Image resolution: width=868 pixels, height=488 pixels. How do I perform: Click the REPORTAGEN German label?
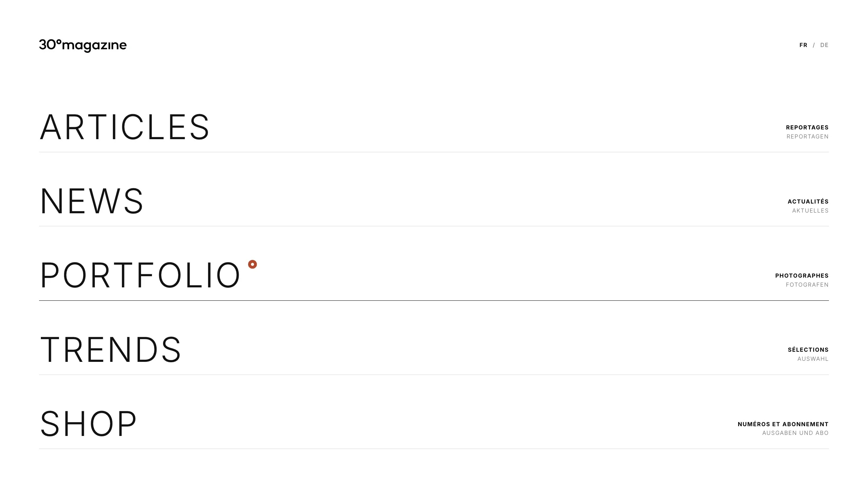tap(807, 137)
